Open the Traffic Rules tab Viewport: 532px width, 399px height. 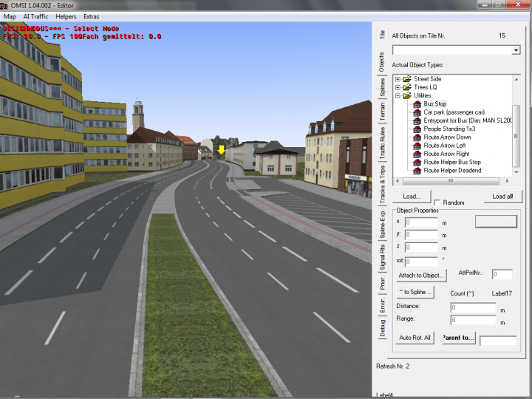click(x=382, y=144)
